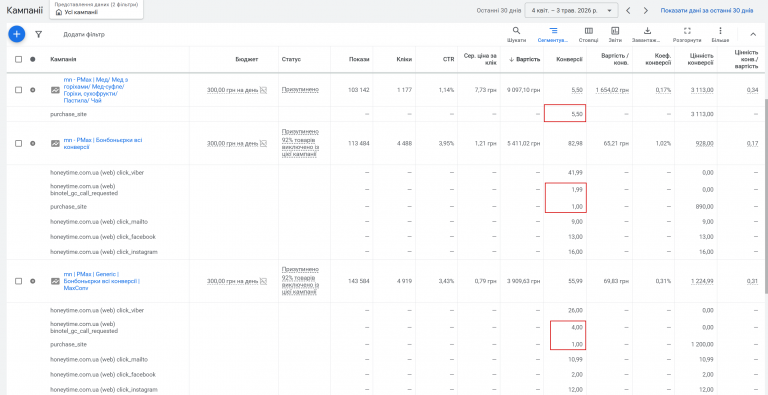Open campaign 'mn - PMax | Бонбоньєрки всі конверсії' link

point(103,143)
